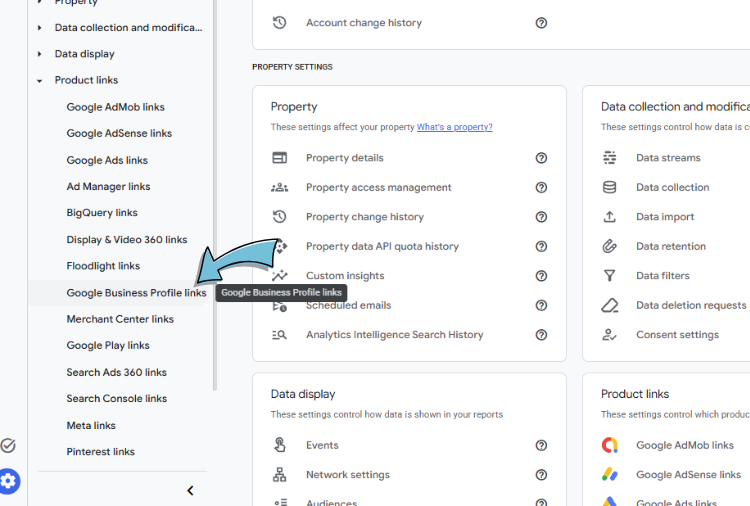Click Analytics Intelligence Search History icon
750x506 pixels.
(279, 335)
